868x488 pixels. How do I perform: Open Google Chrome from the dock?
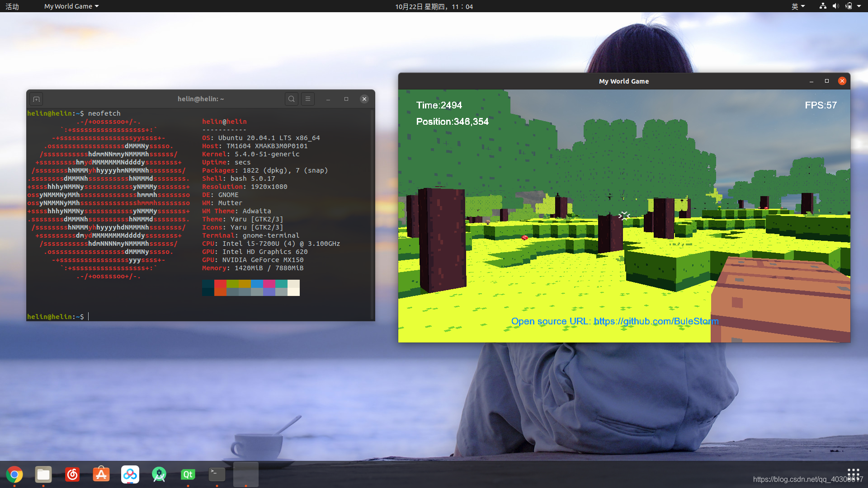click(x=14, y=474)
